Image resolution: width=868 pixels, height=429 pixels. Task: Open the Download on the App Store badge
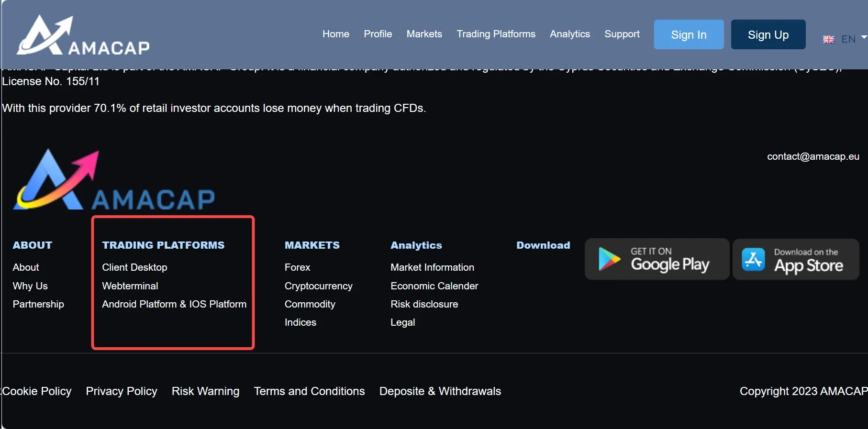(796, 259)
